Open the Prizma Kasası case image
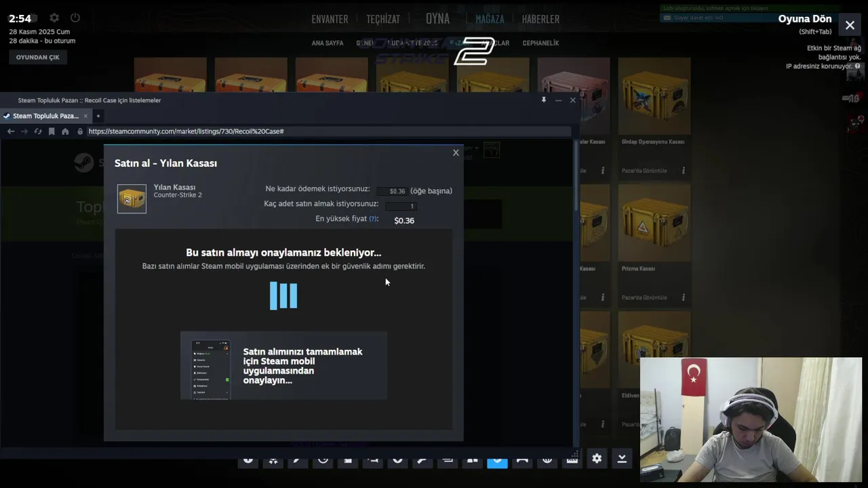The image size is (868, 488). tap(654, 223)
